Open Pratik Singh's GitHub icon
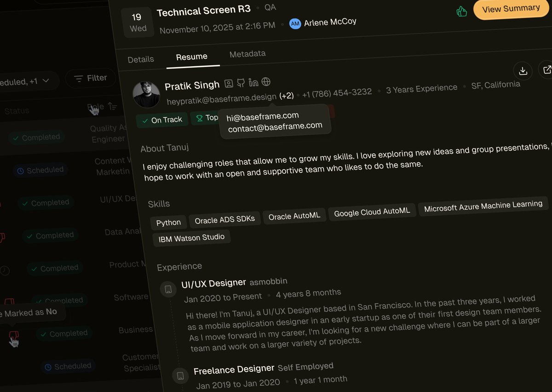 pyautogui.click(x=241, y=83)
